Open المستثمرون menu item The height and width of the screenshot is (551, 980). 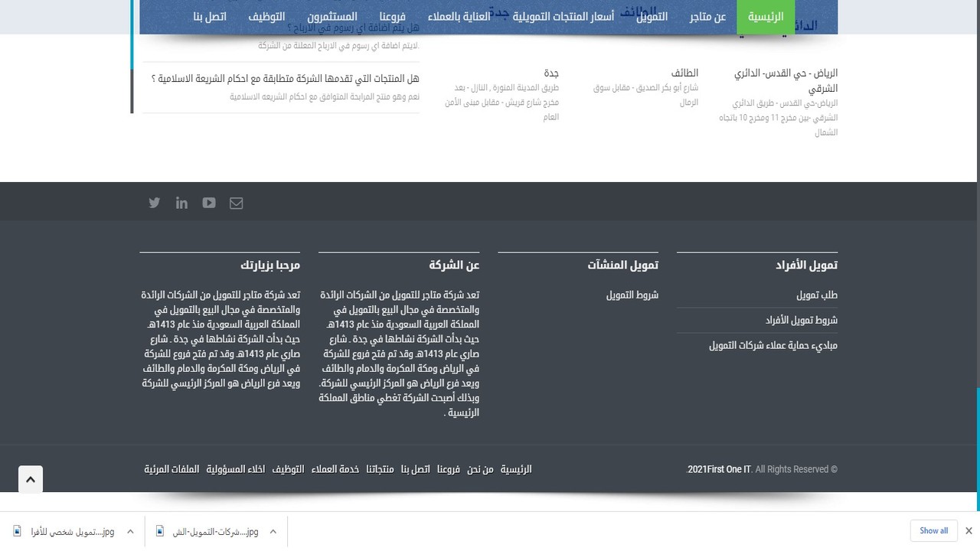[332, 16]
